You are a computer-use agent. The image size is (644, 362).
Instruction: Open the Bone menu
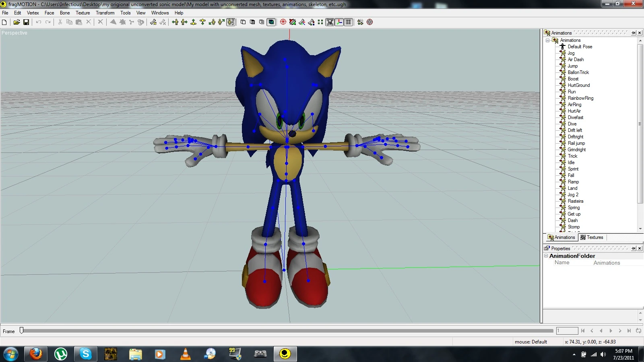(65, 13)
